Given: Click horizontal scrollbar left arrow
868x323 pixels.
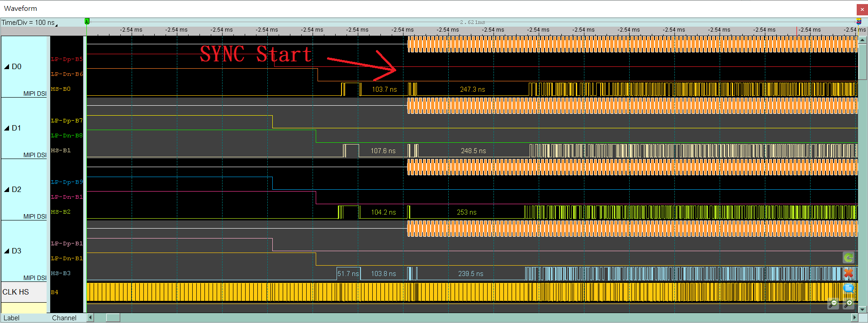Looking at the screenshot, I should (90, 318).
